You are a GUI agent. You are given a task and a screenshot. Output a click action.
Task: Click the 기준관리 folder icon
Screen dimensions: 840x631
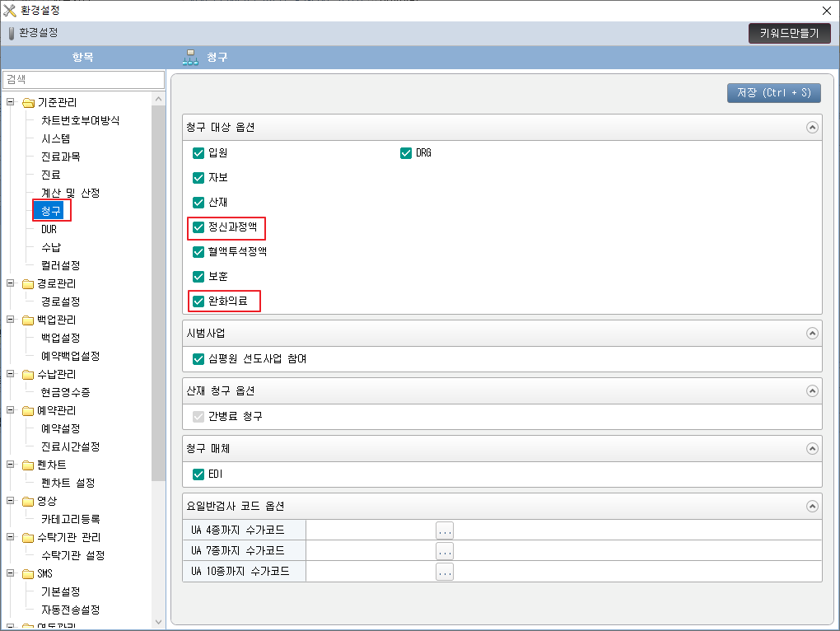pos(28,103)
